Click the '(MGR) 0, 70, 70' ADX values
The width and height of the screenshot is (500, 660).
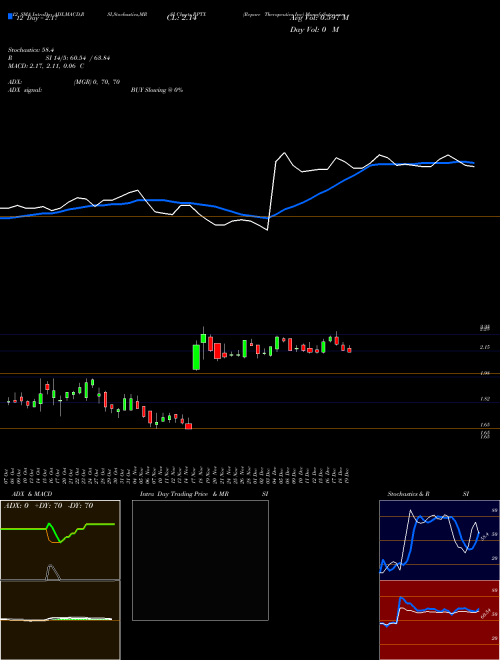96,82
